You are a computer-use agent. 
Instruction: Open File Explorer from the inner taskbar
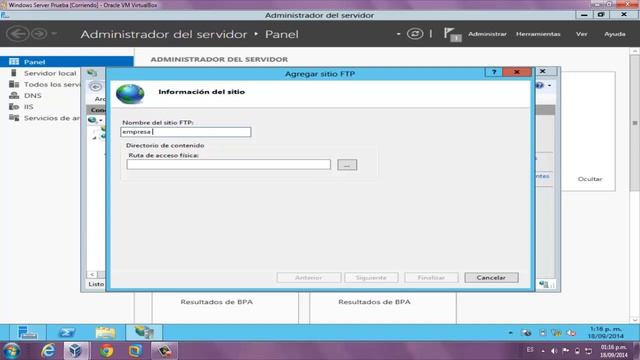coord(105,333)
